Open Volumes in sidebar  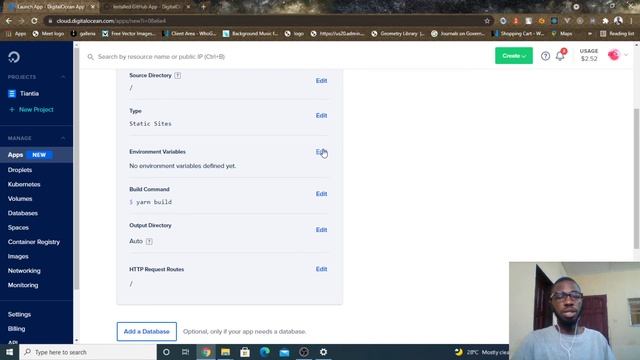(x=20, y=198)
